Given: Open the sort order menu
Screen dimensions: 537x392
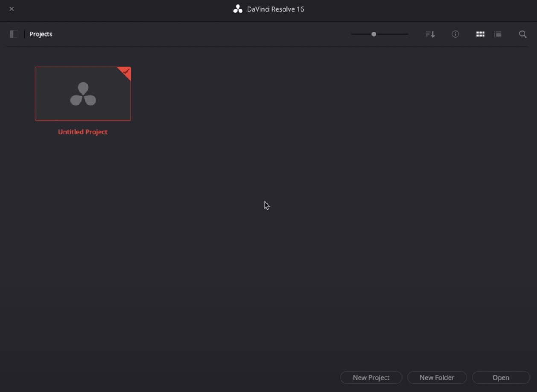Looking at the screenshot, I should 430,34.
